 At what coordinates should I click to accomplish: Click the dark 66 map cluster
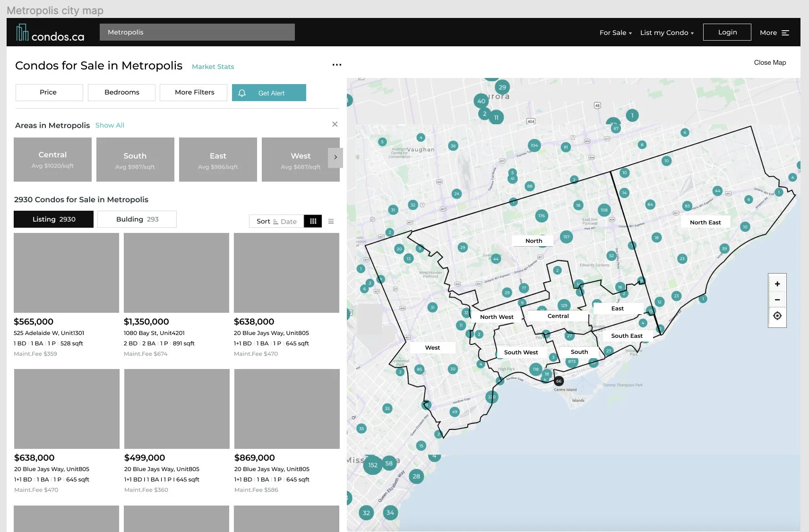pyautogui.click(x=559, y=381)
